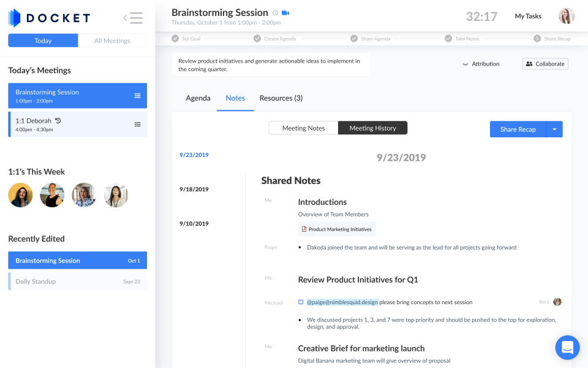Switch to Meeting Notes view
The height and width of the screenshot is (368, 588).
point(303,128)
